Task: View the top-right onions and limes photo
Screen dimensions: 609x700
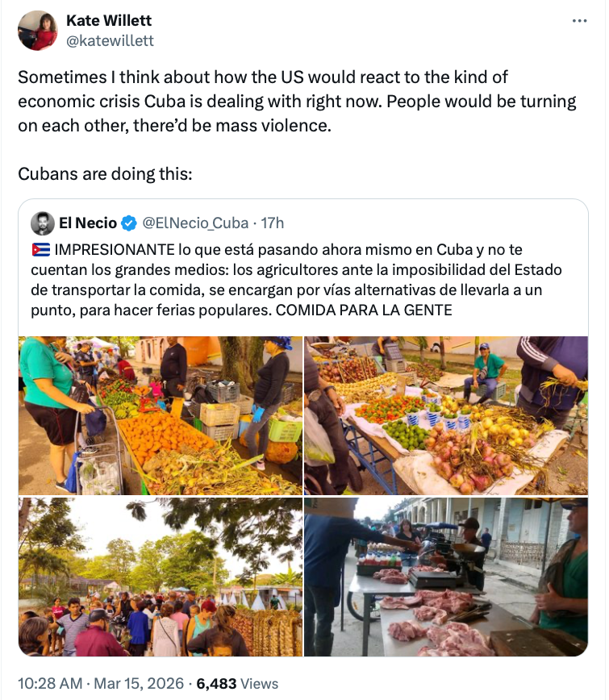Action: [446, 415]
